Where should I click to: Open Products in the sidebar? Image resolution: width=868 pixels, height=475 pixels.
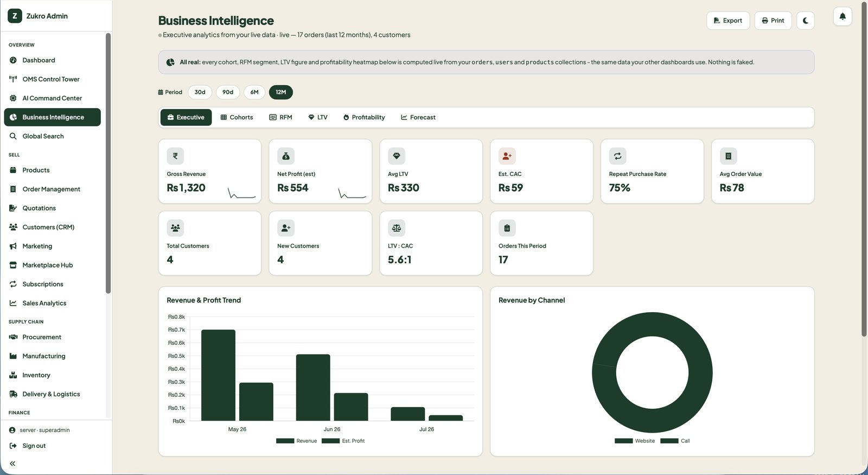pyautogui.click(x=52, y=170)
